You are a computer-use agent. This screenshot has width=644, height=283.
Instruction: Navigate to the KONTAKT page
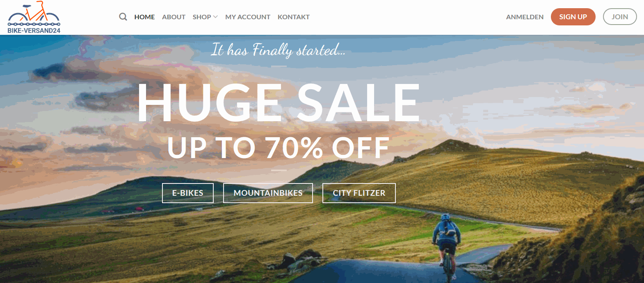pyautogui.click(x=294, y=17)
